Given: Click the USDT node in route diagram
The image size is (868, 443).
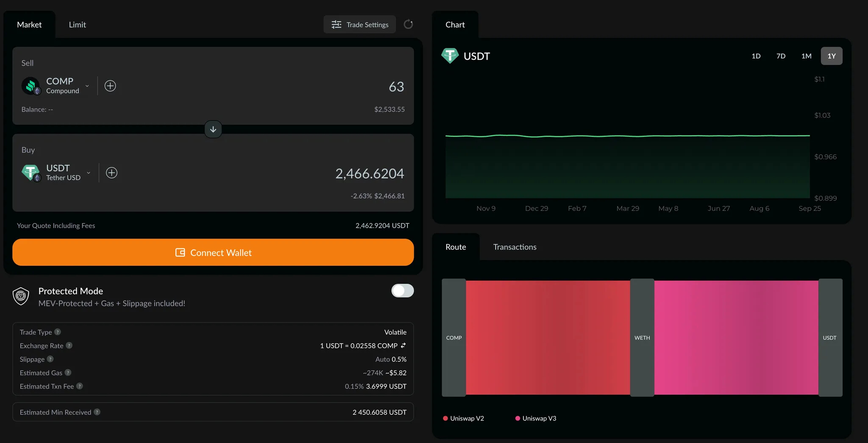Looking at the screenshot, I should pyautogui.click(x=830, y=337).
